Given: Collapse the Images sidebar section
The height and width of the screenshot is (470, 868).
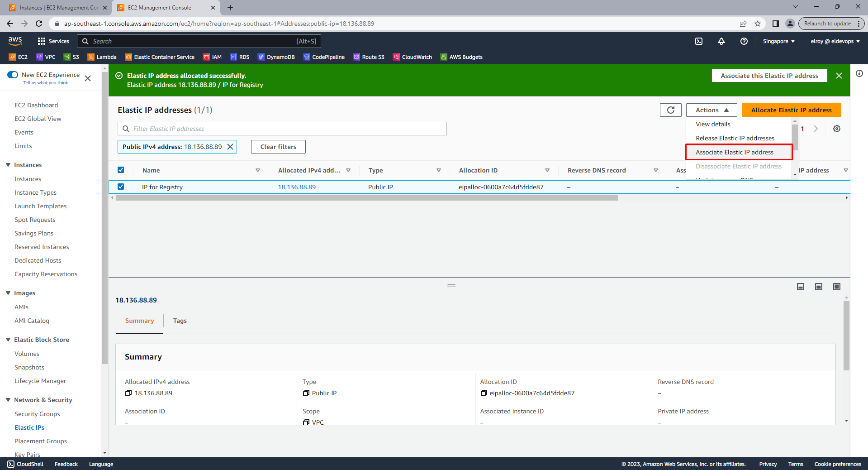Looking at the screenshot, I should (x=8, y=293).
